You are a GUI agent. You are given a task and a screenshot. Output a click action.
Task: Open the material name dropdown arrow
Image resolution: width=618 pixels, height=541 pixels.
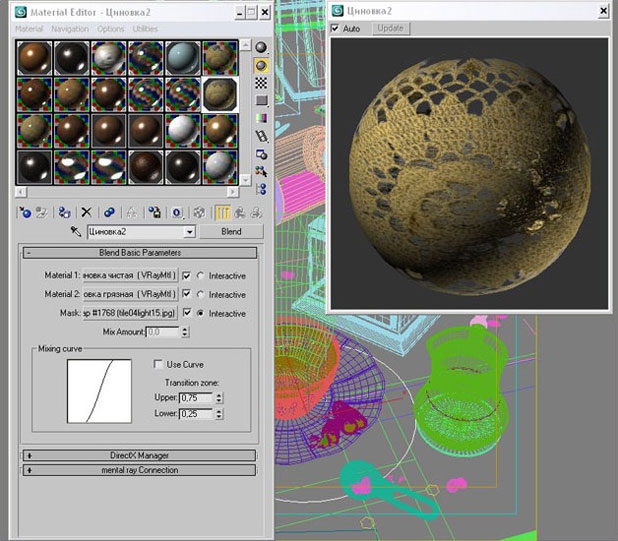[x=189, y=232]
